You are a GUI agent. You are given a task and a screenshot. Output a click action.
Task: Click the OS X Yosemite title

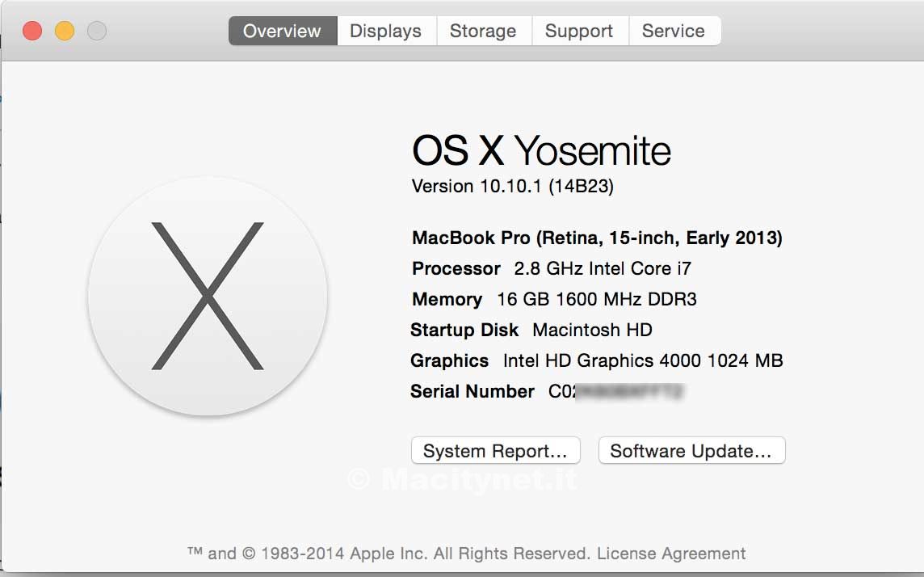(x=541, y=151)
